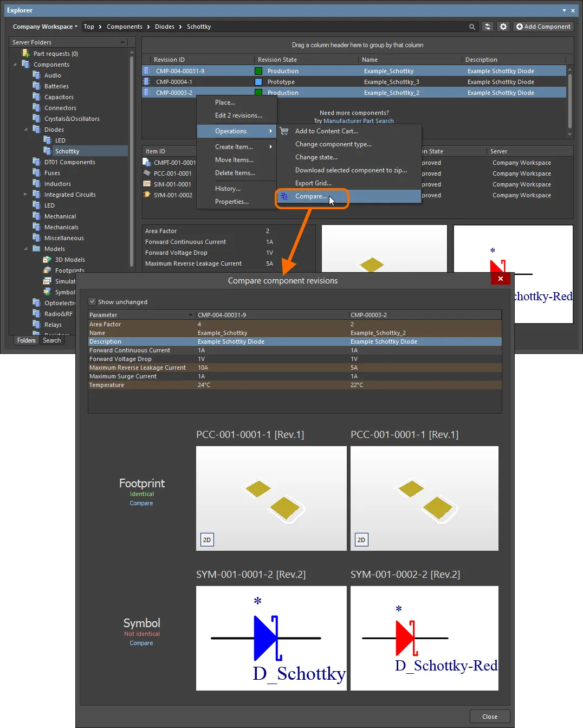This screenshot has width=583, height=728.
Task: Choose Compare... in Operations submenu
Action: click(x=349, y=196)
